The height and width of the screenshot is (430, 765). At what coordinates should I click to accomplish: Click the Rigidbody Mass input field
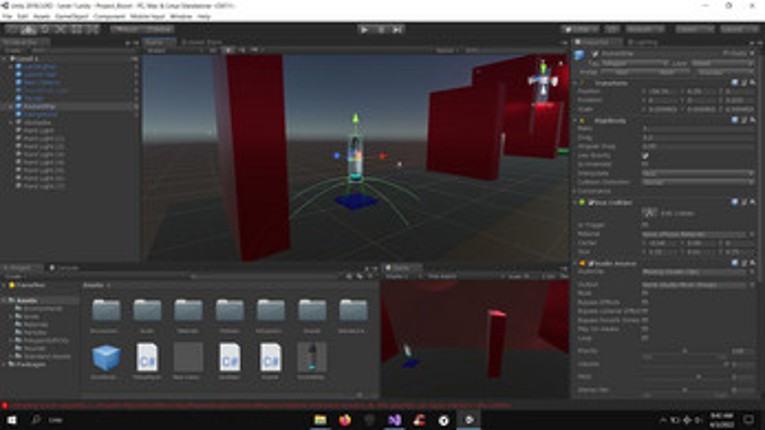698,129
